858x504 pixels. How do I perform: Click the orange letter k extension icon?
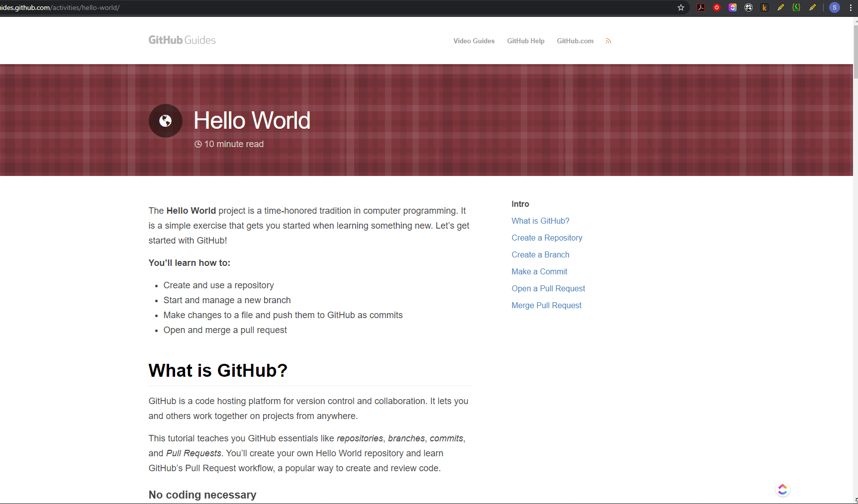click(764, 7)
